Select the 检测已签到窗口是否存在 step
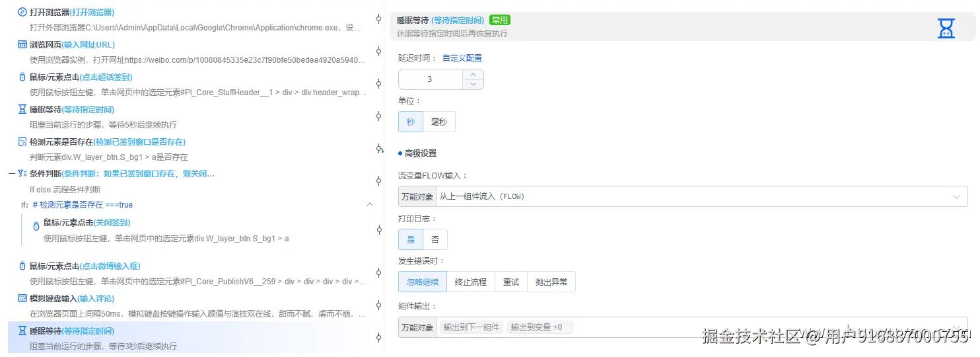Image resolution: width=980 pixels, height=357 pixels. [108, 141]
